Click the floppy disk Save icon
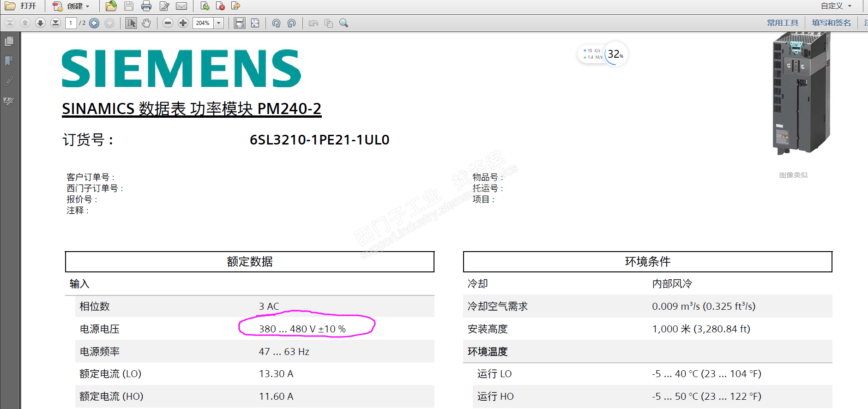Screen dimensions: 868x409 point(129,6)
